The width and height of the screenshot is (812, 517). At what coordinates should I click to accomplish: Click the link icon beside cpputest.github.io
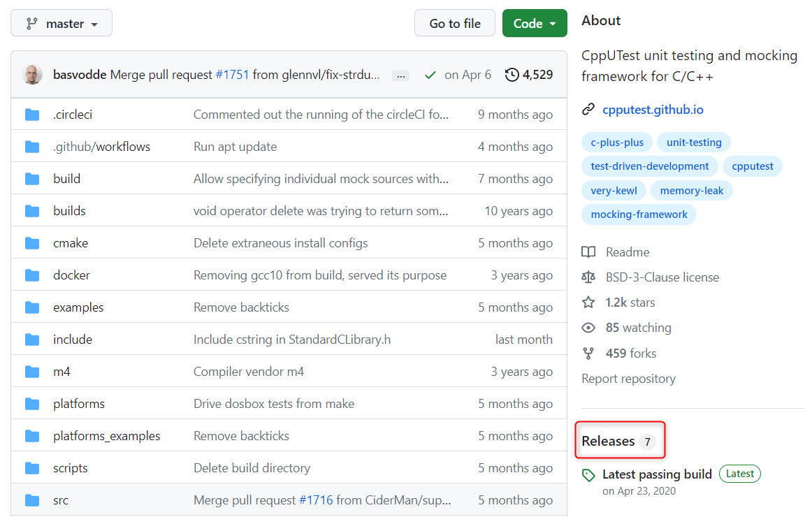(x=588, y=110)
